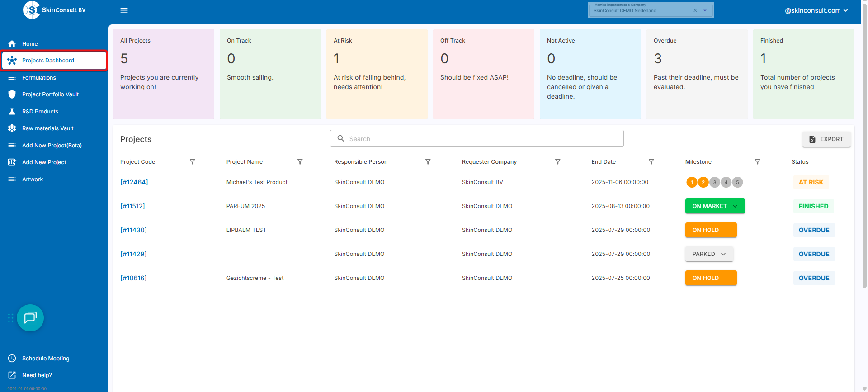Open the chat support bubble

30,318
